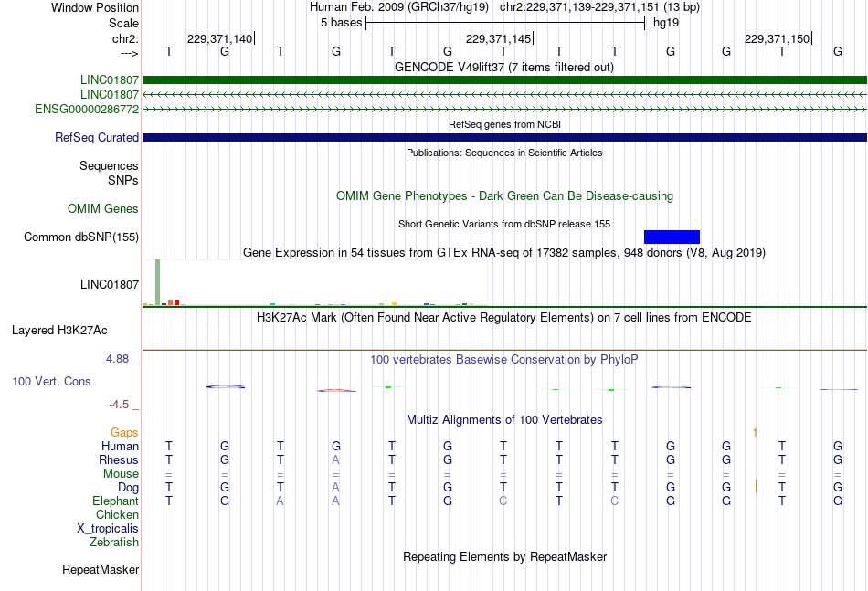Click the OMIM Genes track label
Viewport: 868px width, 591px height.
pos(103,208)
